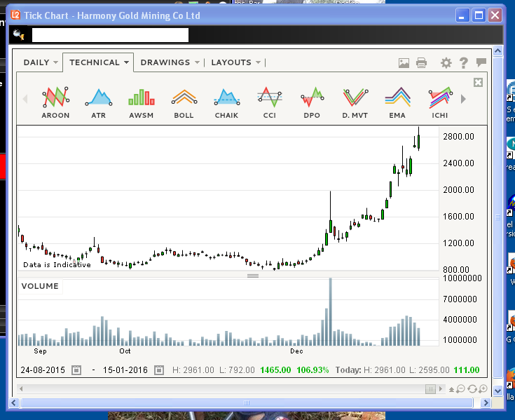Viewport: 515px width, 420px height.
Task: Add the AWSM indicator
Action: [142, 102]
